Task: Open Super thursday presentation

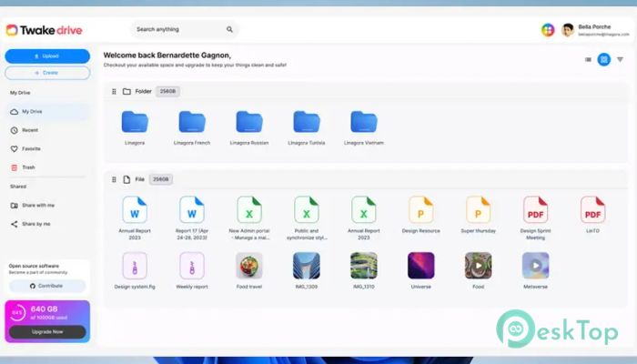Action: point(478,209)
